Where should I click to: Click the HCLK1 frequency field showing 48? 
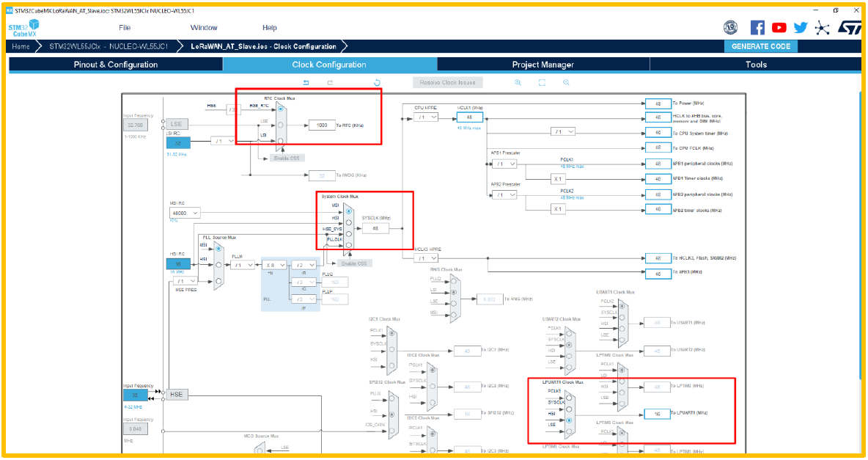click(469, 117)
